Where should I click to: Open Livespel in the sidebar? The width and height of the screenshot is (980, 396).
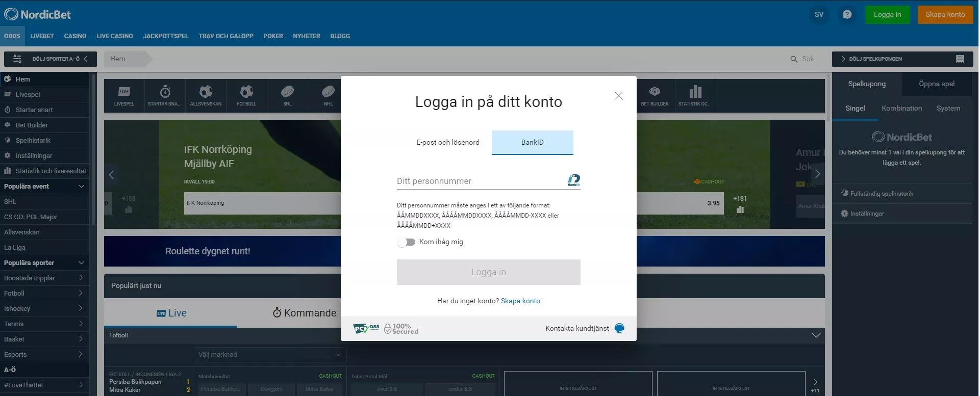44,94
